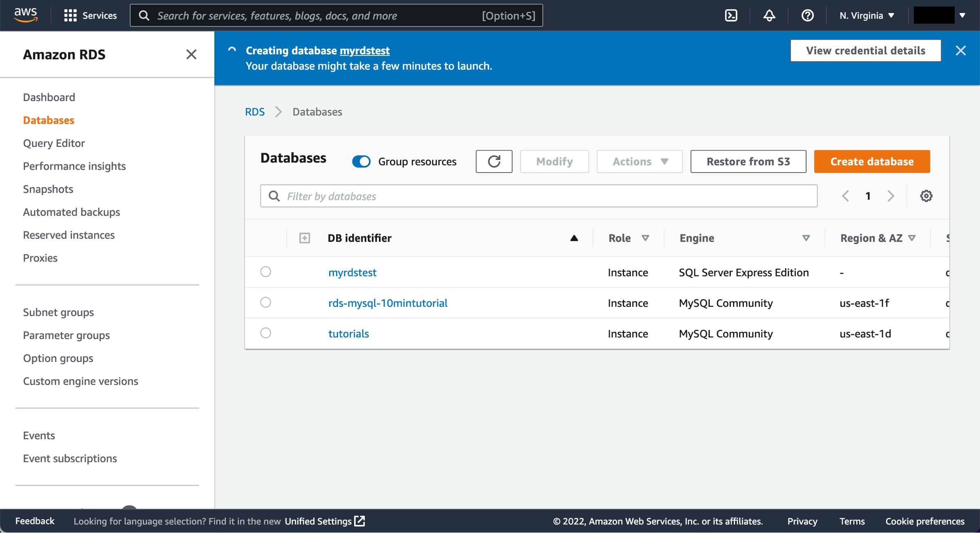Open the help question mark icon
This screenshot has width=980, height=533.
(807, 16)
